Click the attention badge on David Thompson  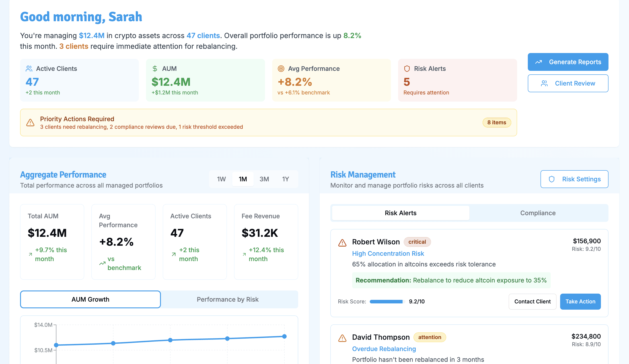point(430,337)
